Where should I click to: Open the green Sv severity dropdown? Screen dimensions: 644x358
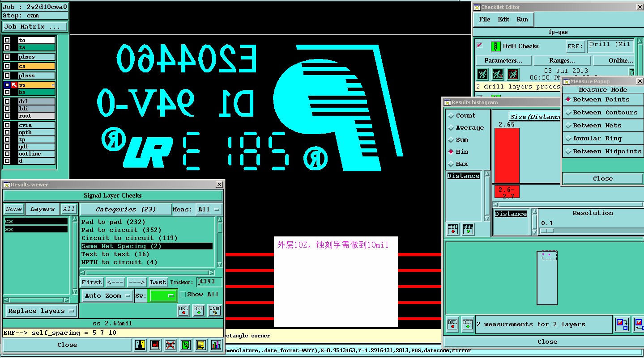click(163, 295)
